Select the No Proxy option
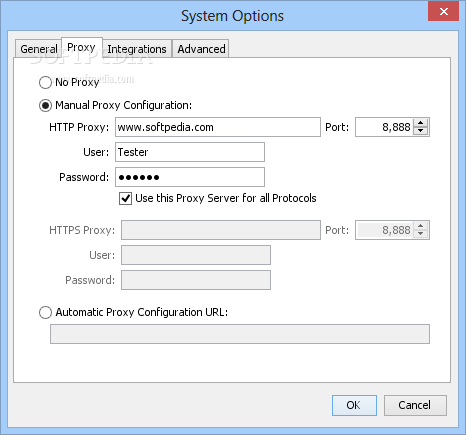466x435 pixels. (45, 82)
